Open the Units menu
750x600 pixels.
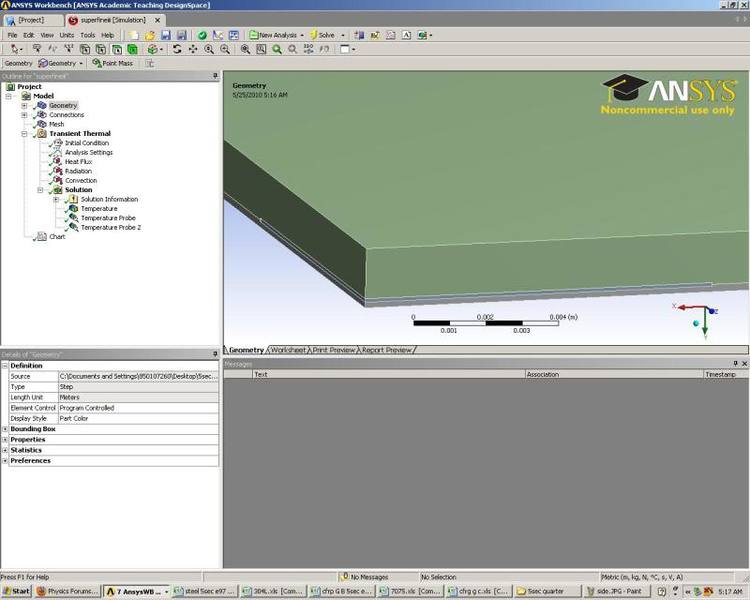(x=66, y=35)
